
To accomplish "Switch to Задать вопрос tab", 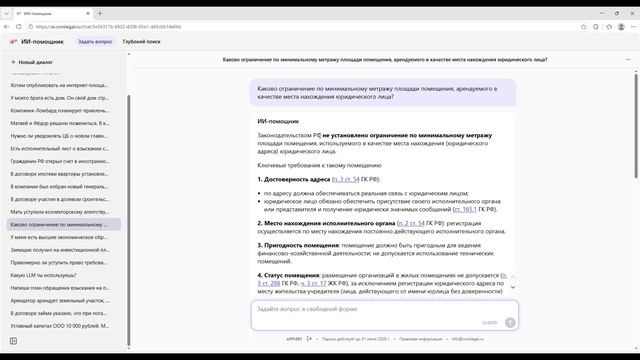I will point(95,42).
